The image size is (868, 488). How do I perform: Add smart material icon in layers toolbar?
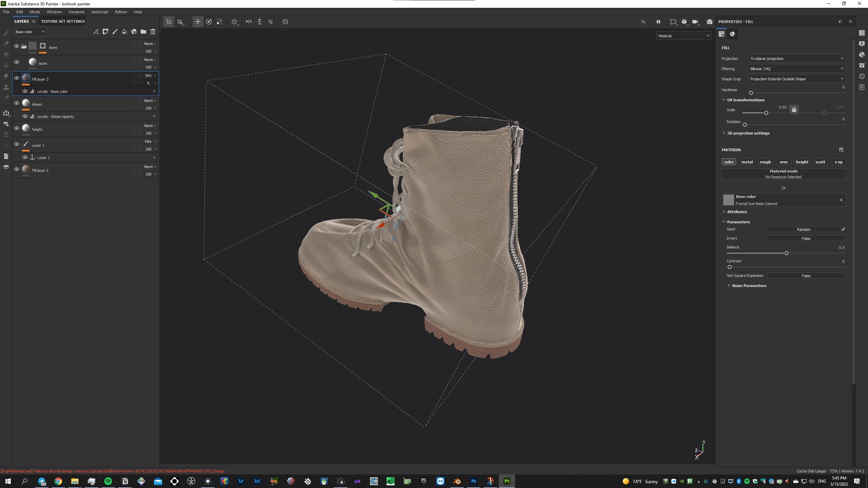click(134, 32)
